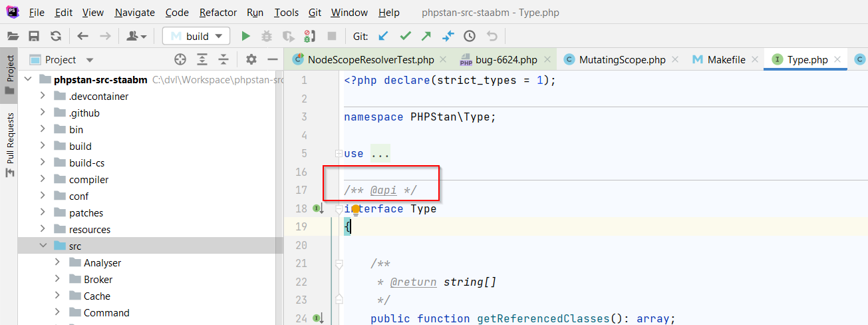The width and height of the screenshot is (868, 325).
Task: Close the Makefile tab
Action: pos(755,59)
